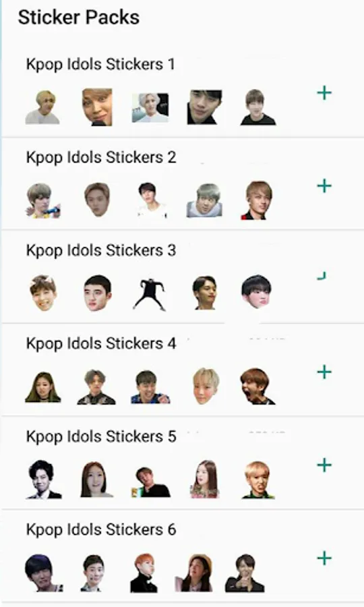
Task: Tap the dancing silhouette sticker in Stickers 3
Action: pos(150,294)
